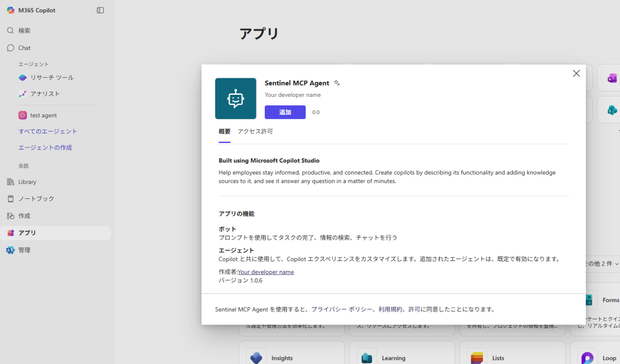
Task: Close the Sentinel MCP Agent dialog
Action: coord(576,74)
